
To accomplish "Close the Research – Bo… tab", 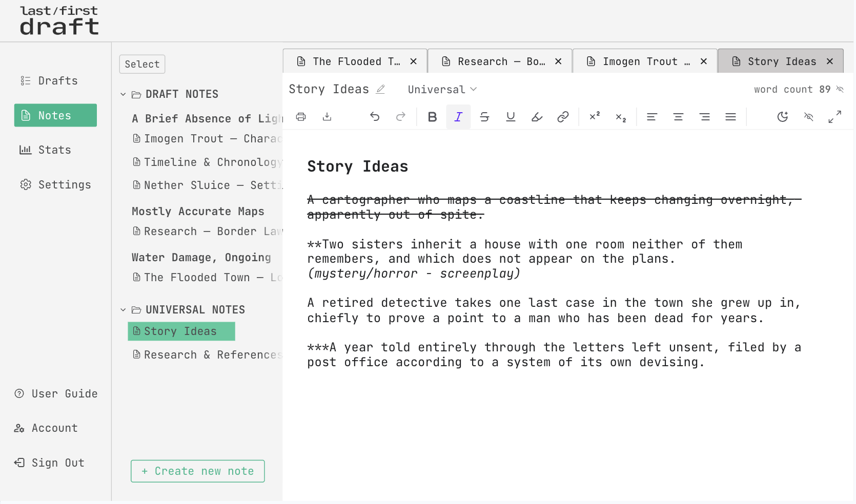I will pyautogui.click(x=559, y=61).
